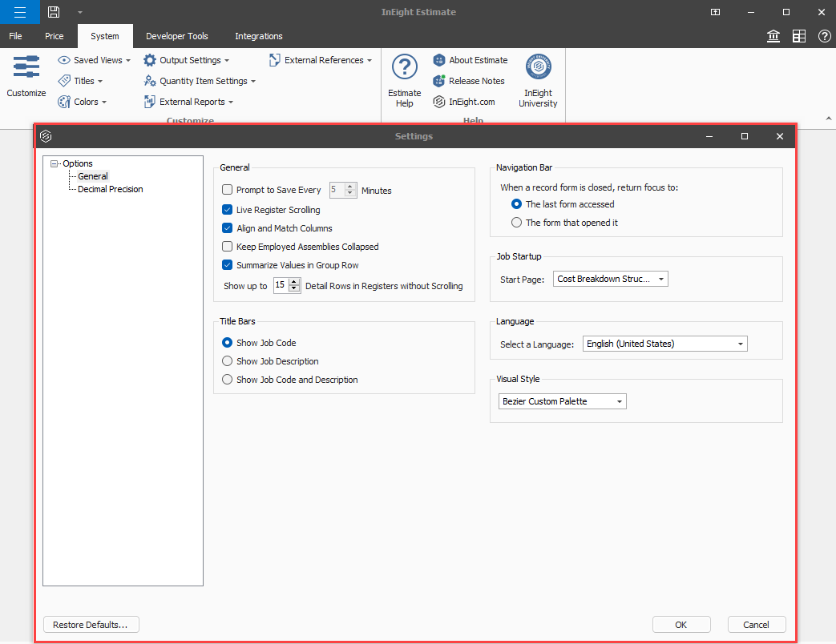Open Quantity Item Settings menu
This screenshot has height=644, width=836.
click(x=200, y=81)
